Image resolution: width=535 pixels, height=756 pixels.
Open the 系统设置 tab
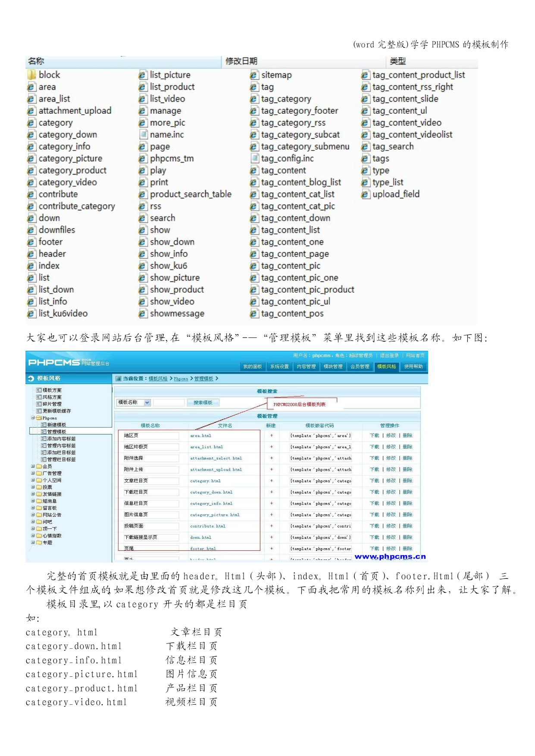click(x=279, y=366)
